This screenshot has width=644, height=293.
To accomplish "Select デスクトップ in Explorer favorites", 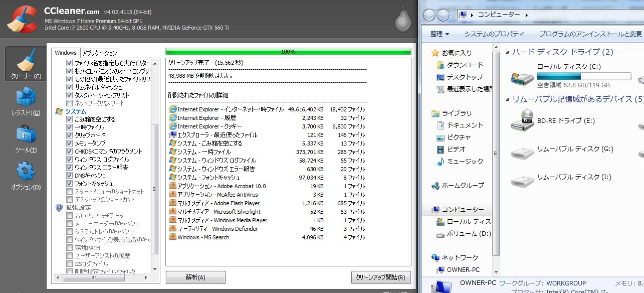I will pos(460,77).
